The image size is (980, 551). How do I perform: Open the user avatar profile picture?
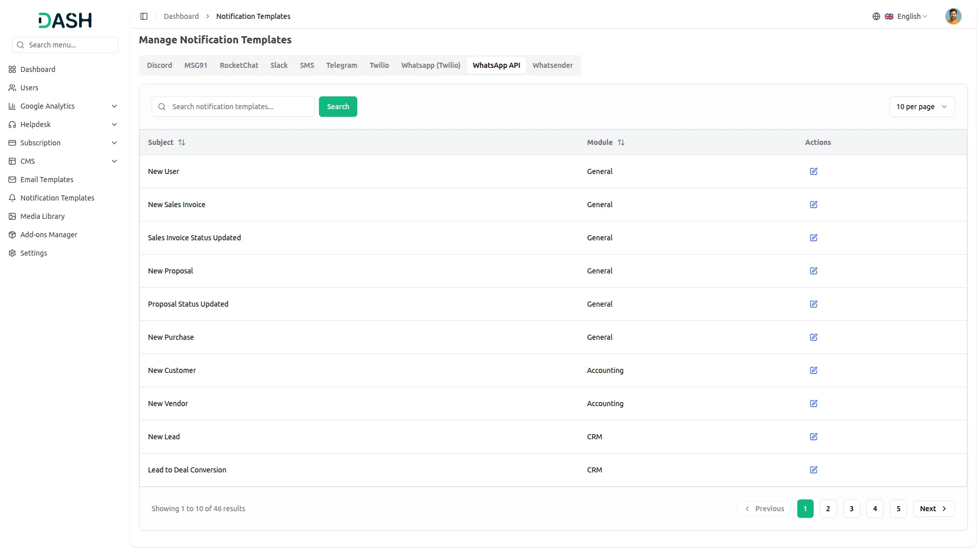(953, 16)
